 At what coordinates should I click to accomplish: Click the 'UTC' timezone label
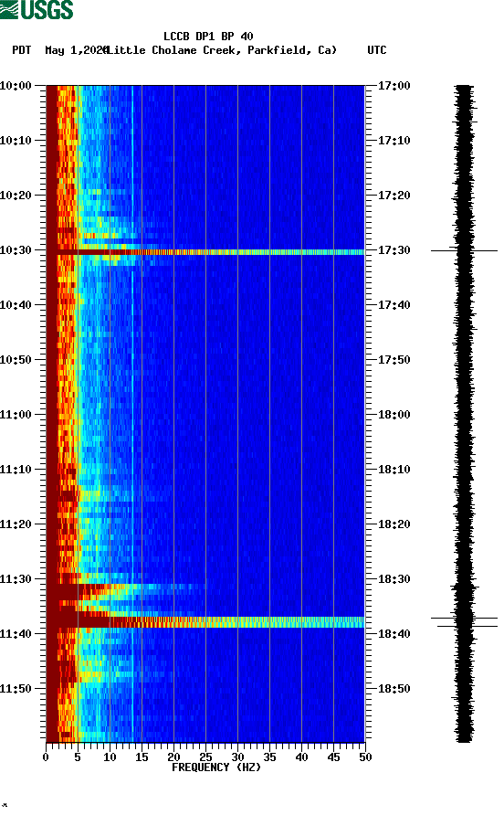(x=377, y=50)
